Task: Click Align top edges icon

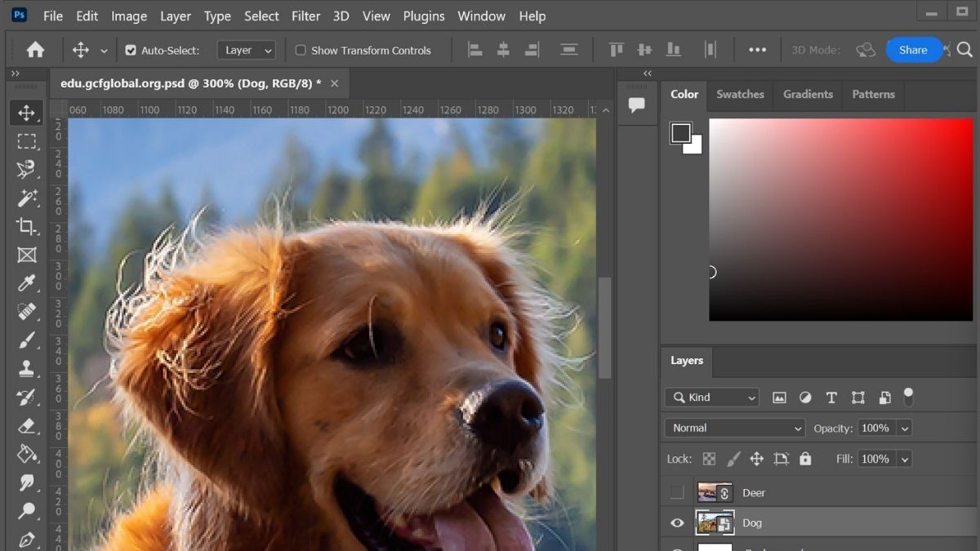Action: (617, 50)
